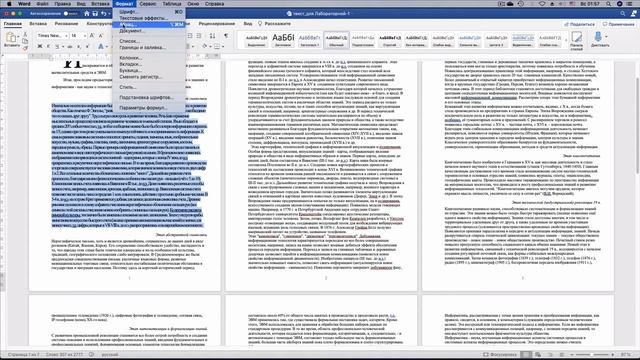Open the undo history dropdown arrow
The width and height of the screenshot is (640, 360).
click(109, 14)
